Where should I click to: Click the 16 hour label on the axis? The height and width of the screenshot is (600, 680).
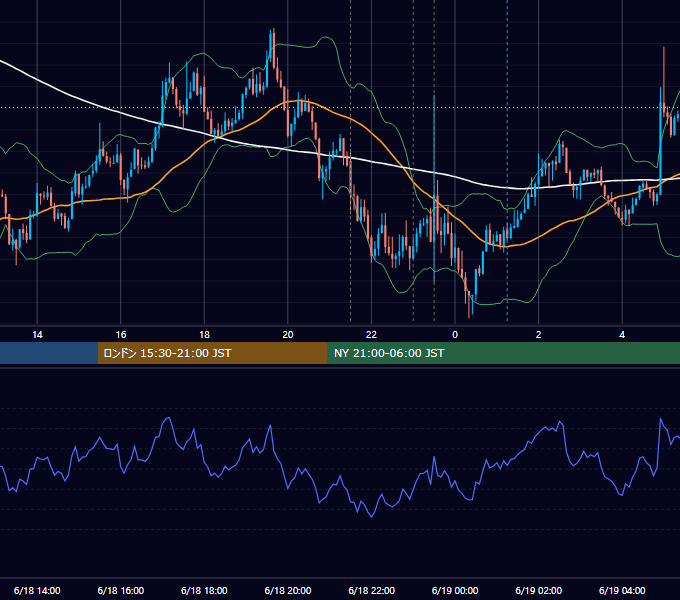(x=121, y=335)
